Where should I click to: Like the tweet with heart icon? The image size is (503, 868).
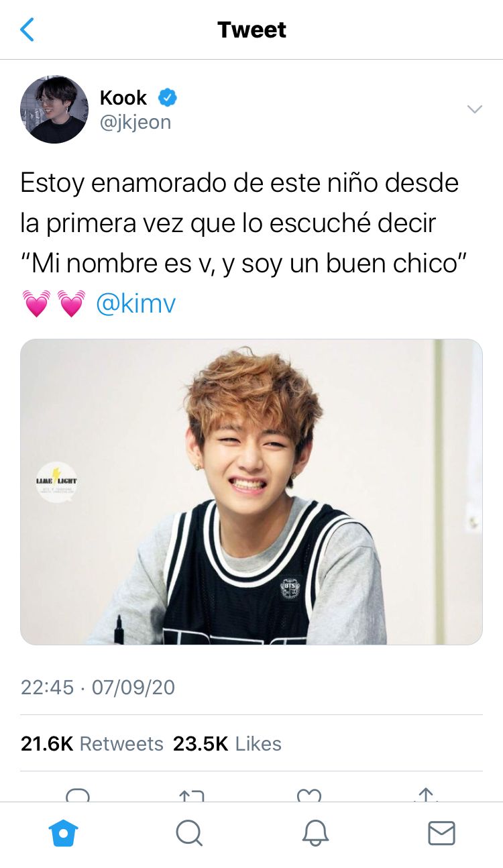[x=309, y=796]
